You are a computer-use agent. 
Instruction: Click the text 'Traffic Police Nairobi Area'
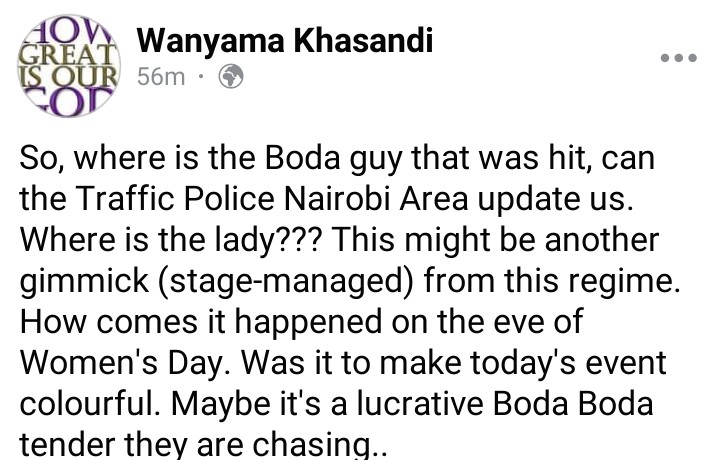270,199
